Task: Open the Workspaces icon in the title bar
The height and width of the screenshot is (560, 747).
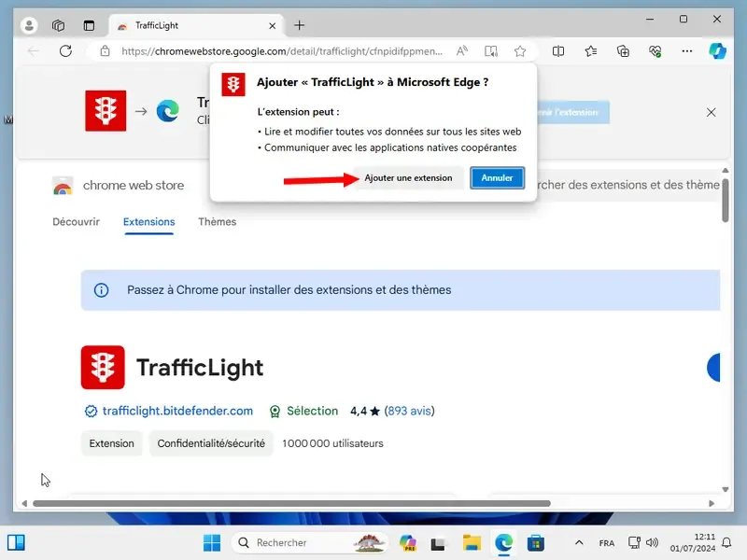Action: point(58,25)
